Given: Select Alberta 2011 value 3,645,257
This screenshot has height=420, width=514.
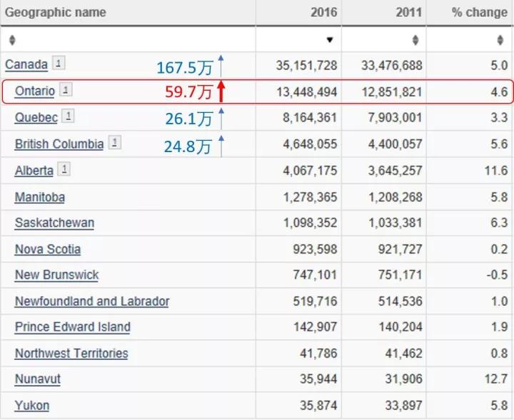Looking at the screenshot, I should (395, 171).
